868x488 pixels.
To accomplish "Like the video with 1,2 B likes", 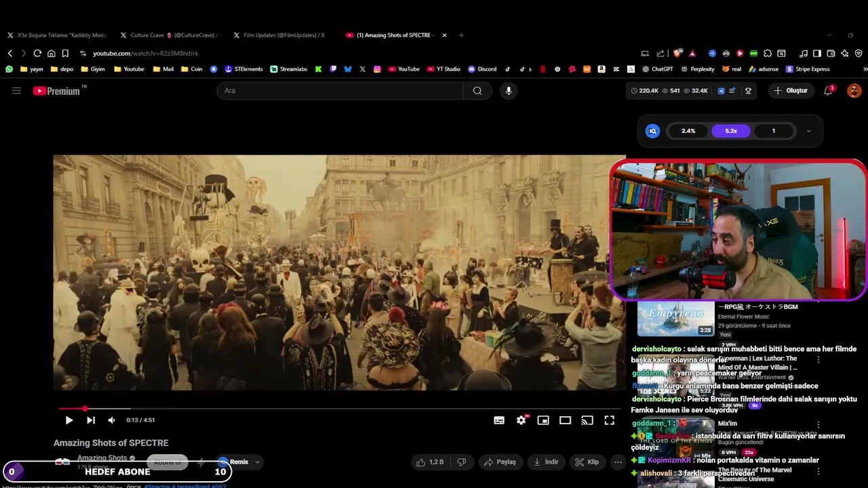I will (x=430, y=462).
